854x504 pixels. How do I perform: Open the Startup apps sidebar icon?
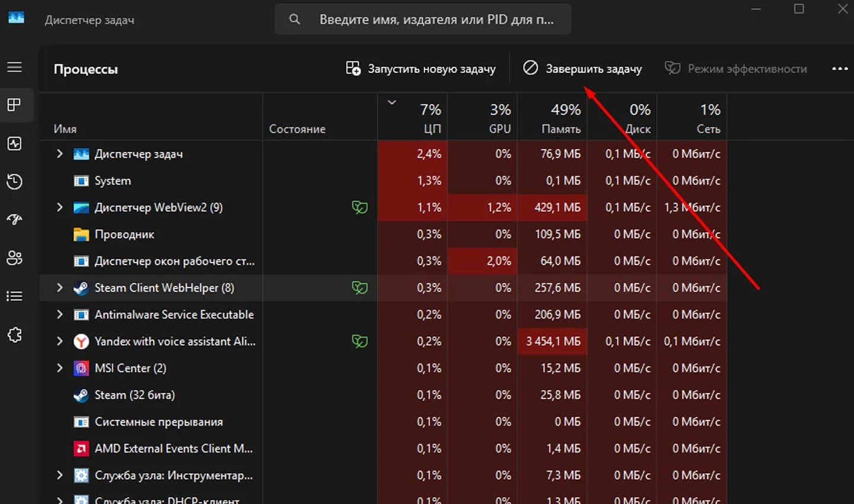click(x=14, y=219)
